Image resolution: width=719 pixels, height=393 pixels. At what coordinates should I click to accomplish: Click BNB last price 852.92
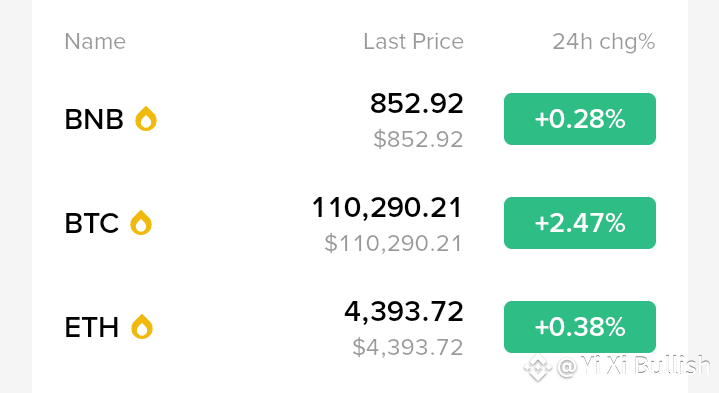click(416, 103)
